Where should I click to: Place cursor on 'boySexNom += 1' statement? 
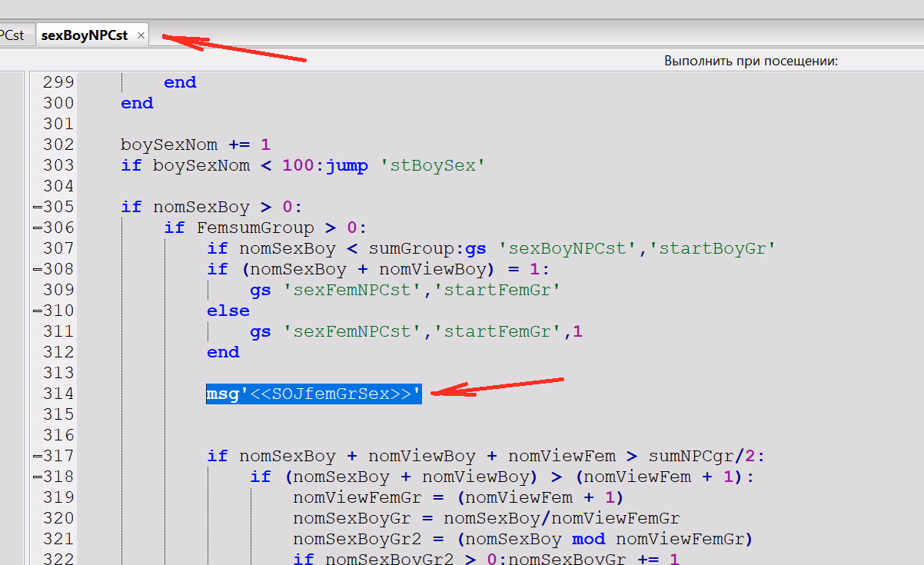tap(195, 145)
